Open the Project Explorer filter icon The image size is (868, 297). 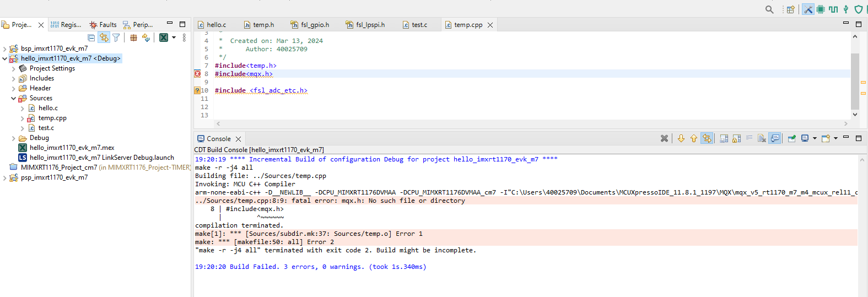116,37
